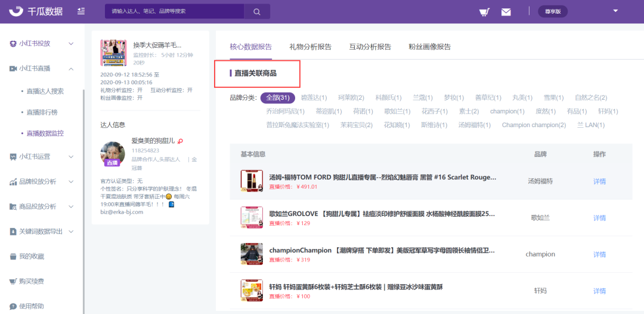The width and height of the screenshot is (644, 314).
Task: Click the 小红书直播 camera icon
Action: 13,69
